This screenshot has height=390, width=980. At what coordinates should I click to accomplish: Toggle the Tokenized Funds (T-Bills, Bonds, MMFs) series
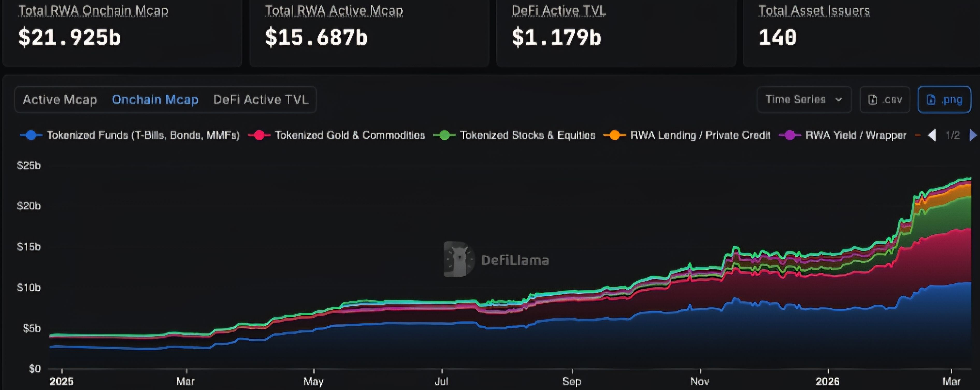(143, 135)
